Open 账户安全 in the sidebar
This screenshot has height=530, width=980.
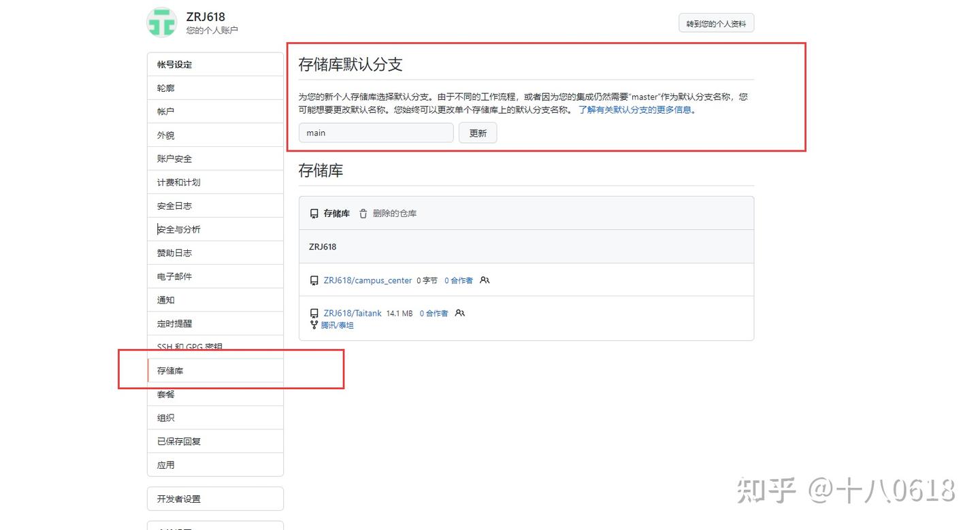(x=215, y=159)
